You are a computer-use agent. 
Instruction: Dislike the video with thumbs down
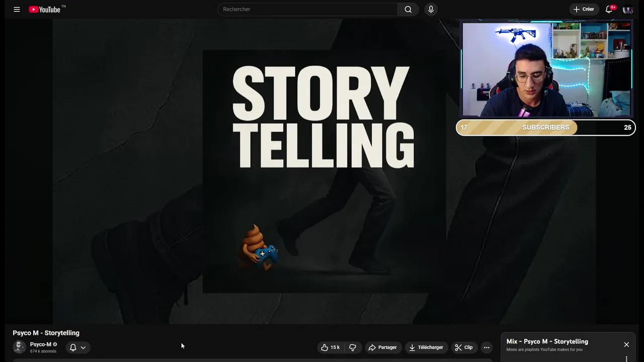(x=353, y=347)
